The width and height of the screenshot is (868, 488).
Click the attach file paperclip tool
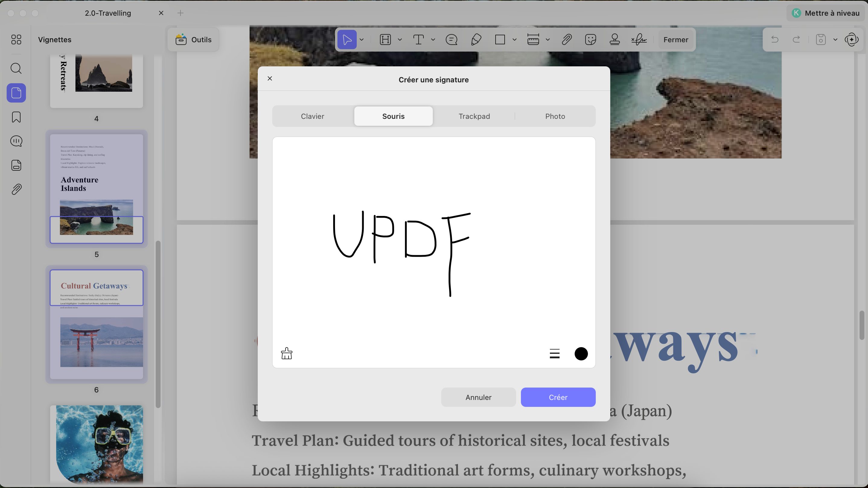click(x=566, y=40)
